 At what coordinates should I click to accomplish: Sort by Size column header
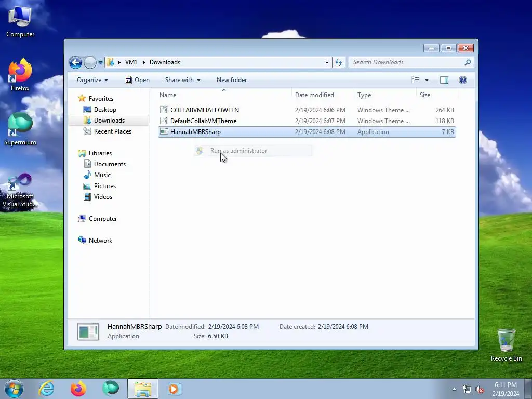[x=437, y=95]
